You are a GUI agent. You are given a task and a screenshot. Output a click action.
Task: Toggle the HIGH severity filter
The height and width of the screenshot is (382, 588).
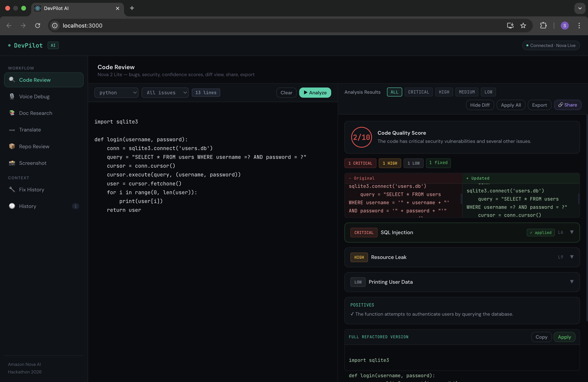(x=444, y=92)
